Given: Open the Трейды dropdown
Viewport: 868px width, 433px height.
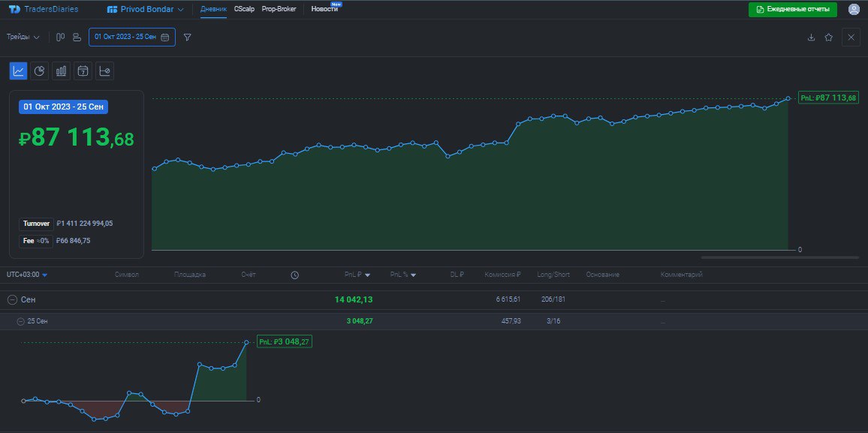Looking at the screenshot, I should point(23,37).
